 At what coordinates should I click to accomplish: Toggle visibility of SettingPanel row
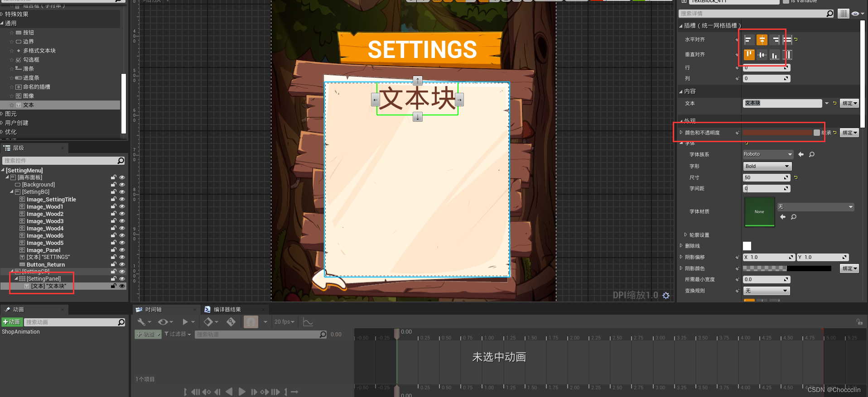[x=122, y=279]
